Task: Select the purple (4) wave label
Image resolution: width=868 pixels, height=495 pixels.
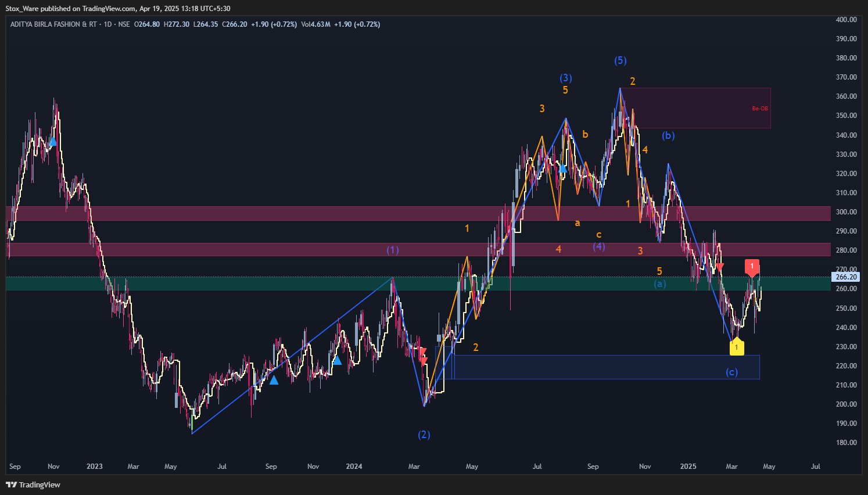Action: coord(599,246)
